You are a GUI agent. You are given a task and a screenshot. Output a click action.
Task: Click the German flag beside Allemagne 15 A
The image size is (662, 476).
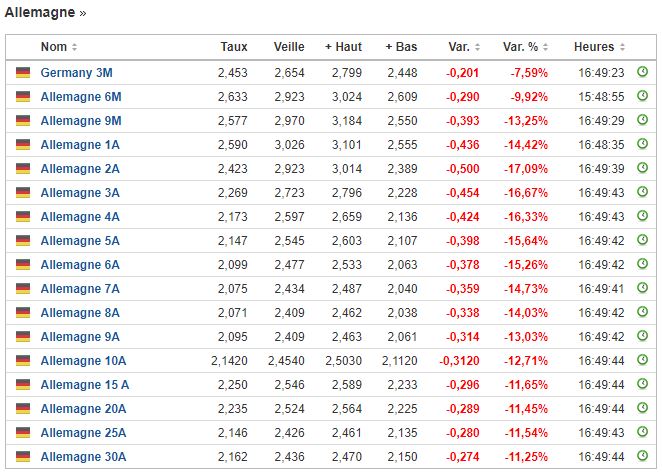[23, 385]
